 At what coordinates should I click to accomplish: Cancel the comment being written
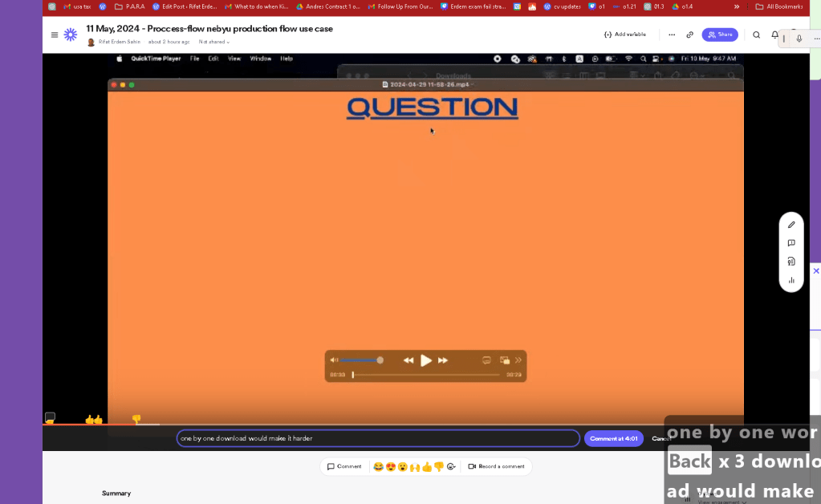click(661, 438)
